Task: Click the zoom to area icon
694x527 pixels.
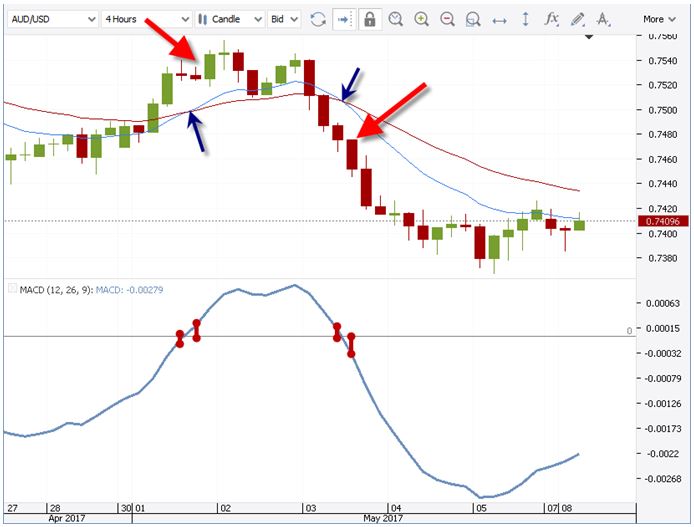Action: (473, 19)
